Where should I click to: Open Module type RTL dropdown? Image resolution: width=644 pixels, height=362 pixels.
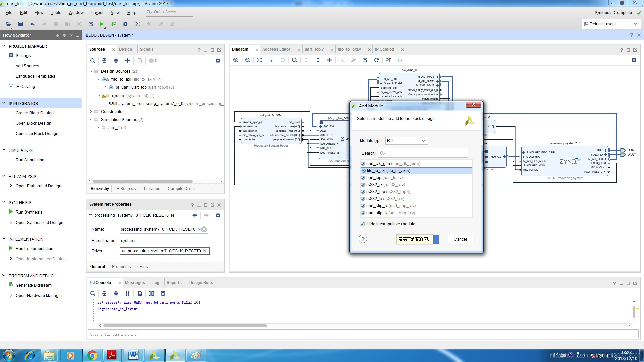[407, 141]
